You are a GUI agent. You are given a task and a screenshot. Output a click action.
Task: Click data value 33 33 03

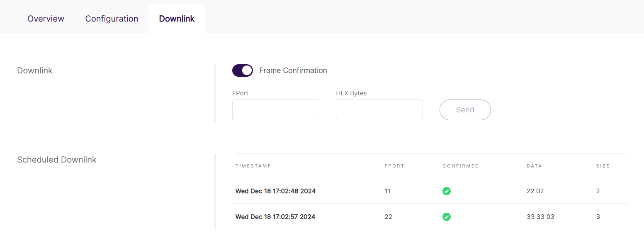tap(540, 217)
